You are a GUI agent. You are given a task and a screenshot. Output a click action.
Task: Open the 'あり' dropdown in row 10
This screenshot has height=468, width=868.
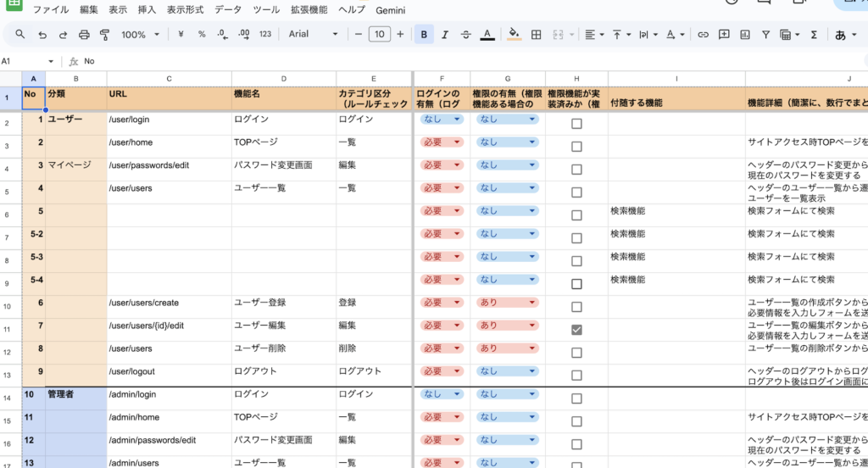509,303
